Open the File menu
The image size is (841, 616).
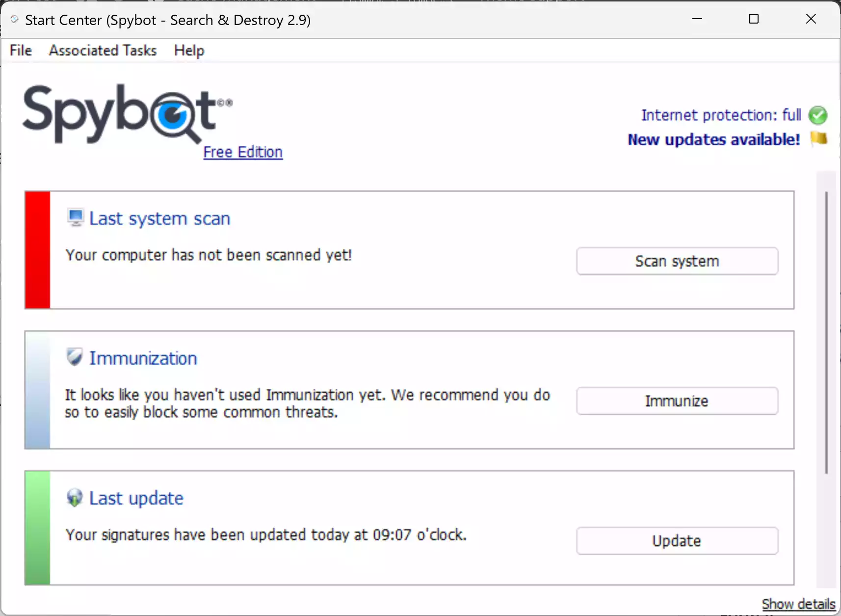click(20, 50)
